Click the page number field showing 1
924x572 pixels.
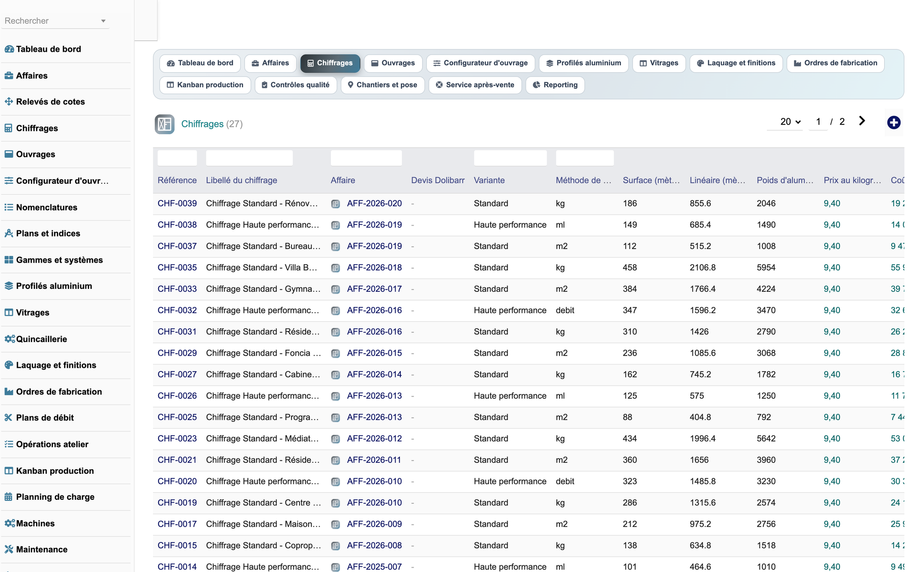[x=818, y=122]
